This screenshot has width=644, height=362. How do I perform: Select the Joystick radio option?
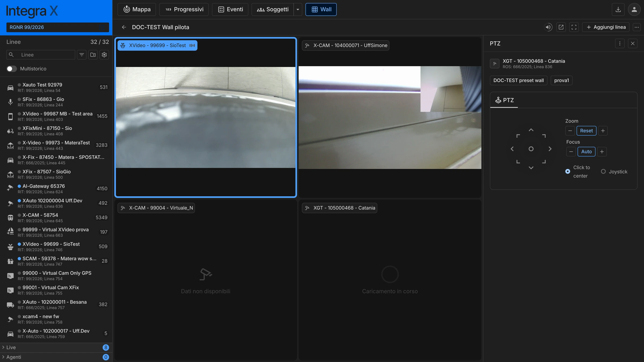pos(603,171)
